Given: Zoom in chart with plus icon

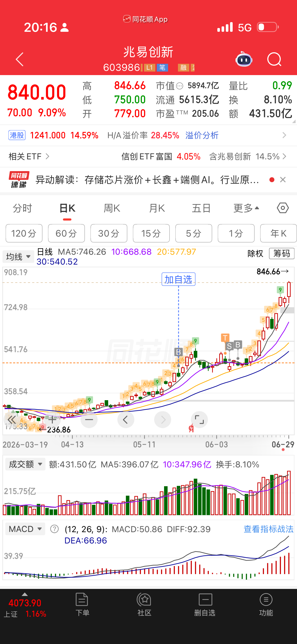Looking at the screenshot, I should [x=52, y=420].
